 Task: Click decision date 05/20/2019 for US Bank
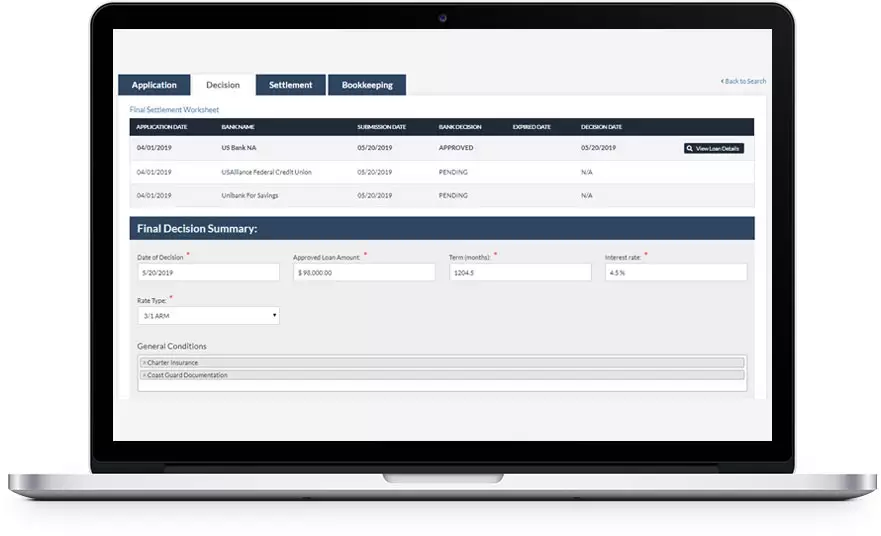click(x=598, y=148)
